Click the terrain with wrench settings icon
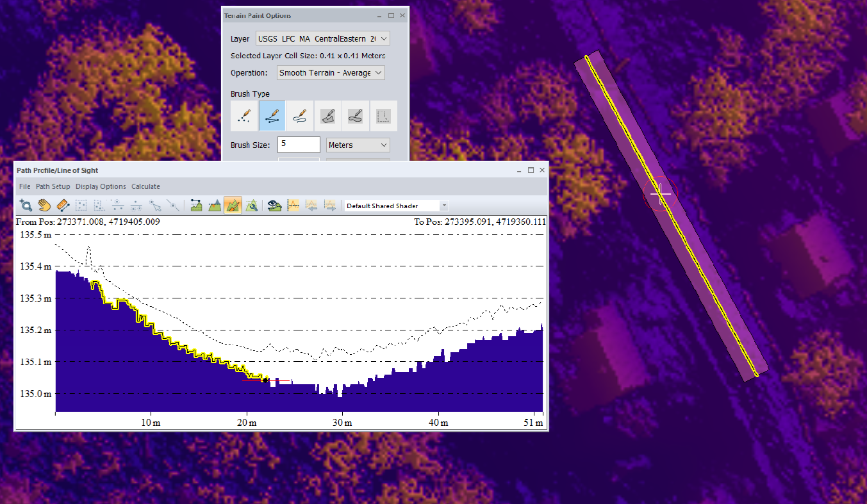Image resolution: width=867 pixels, height=504 pixels. 252,206
